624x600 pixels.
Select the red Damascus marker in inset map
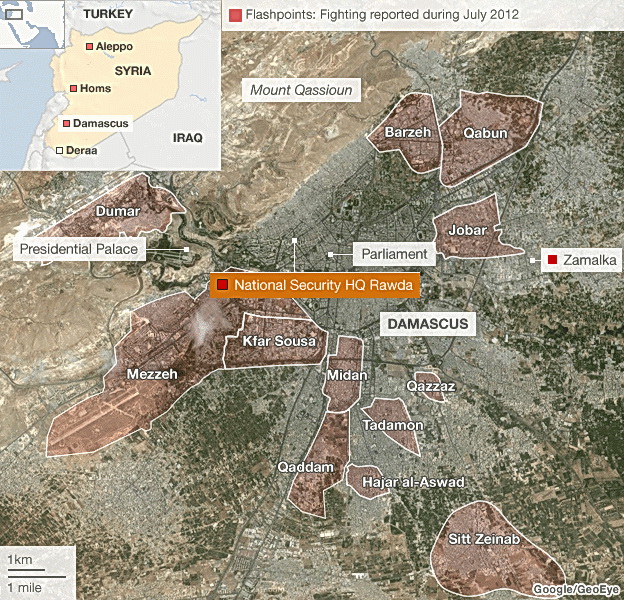tap(66, 123)
